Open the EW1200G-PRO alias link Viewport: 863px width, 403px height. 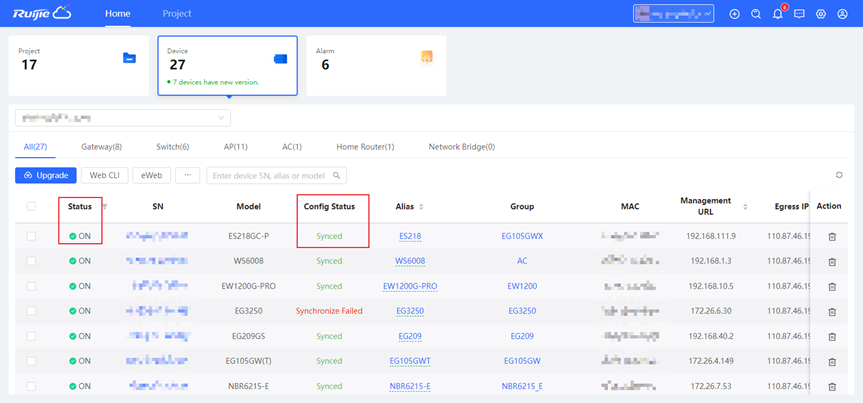(410, 286)
